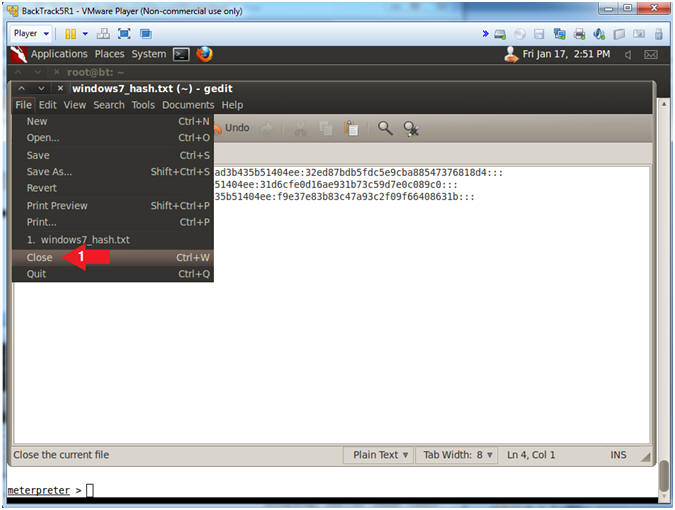Click the VMware hard disk device icon
Screen dimensions: 675x510
pos(500,34)
